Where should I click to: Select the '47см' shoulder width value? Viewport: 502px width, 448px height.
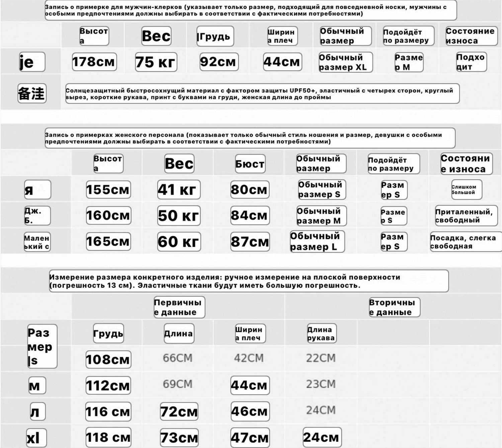250,438
